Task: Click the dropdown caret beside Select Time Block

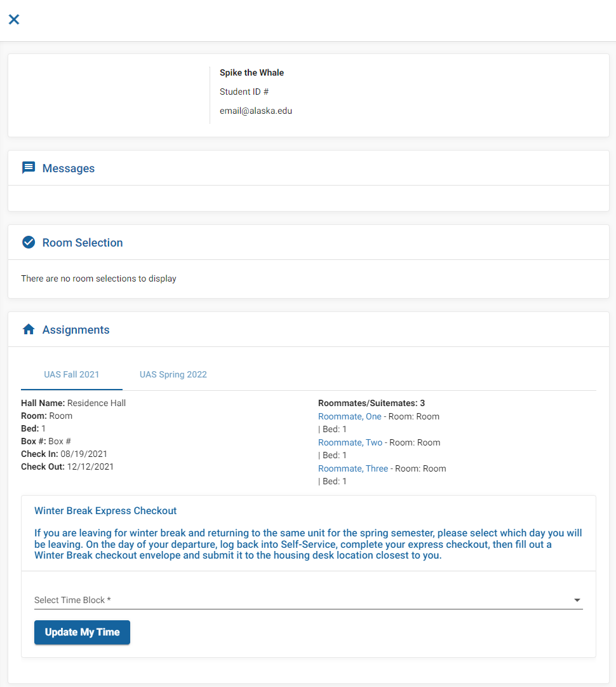Action: tap(577, 599)
